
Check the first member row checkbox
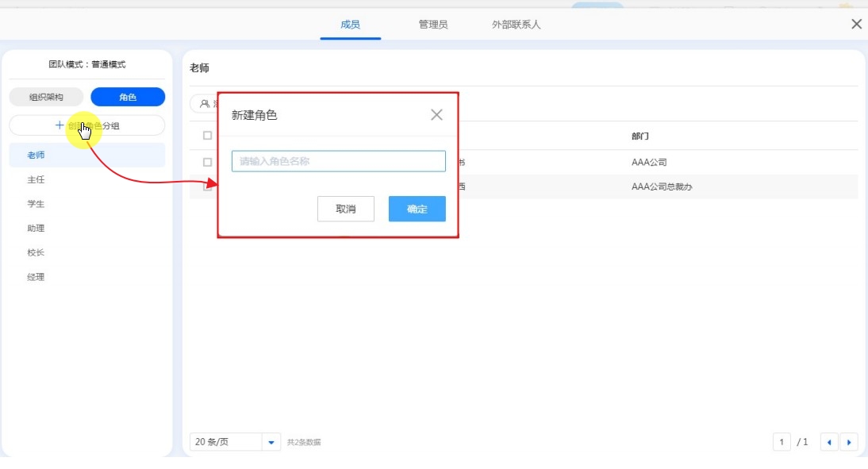tap(207, 162)
